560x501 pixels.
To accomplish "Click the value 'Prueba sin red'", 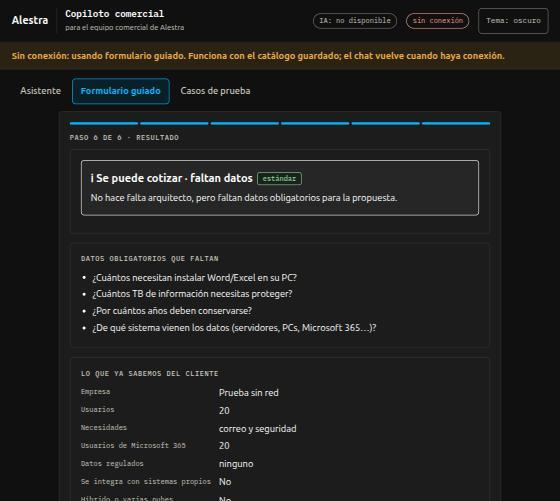I will pyautogui.click(x=249, y=393).
